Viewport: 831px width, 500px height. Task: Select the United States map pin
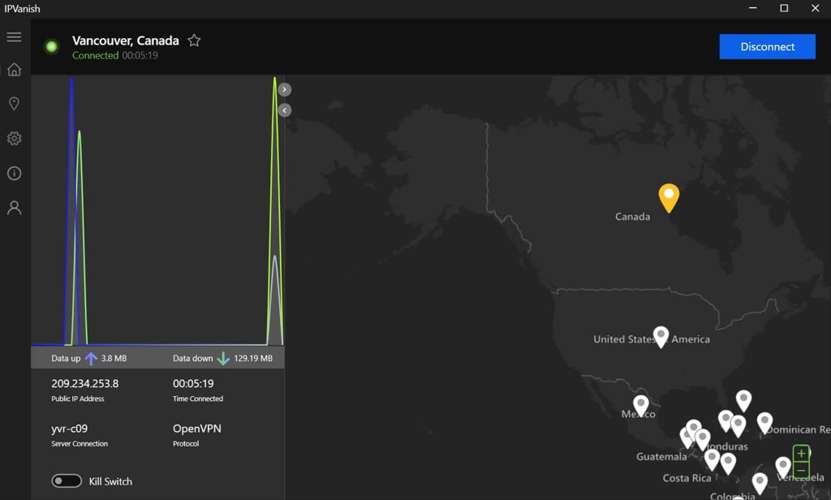(661, 335)
